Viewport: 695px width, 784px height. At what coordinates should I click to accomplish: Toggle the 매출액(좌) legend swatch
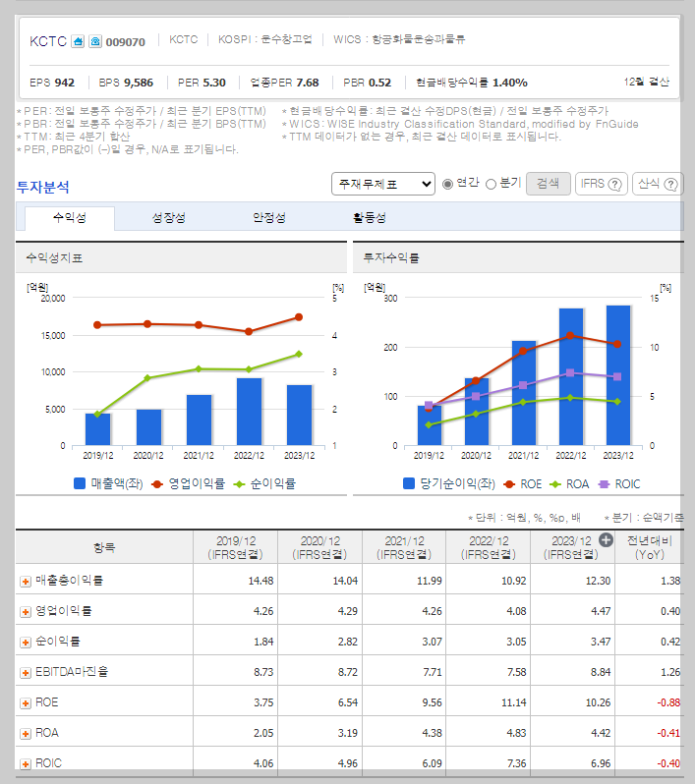80,483
